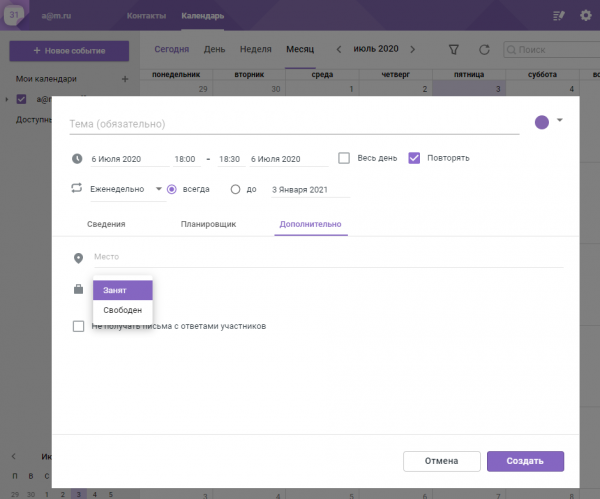This screenshot has height=499, width=600.
Task: Click the repeat arrows icon
Action: coord(77,188)
